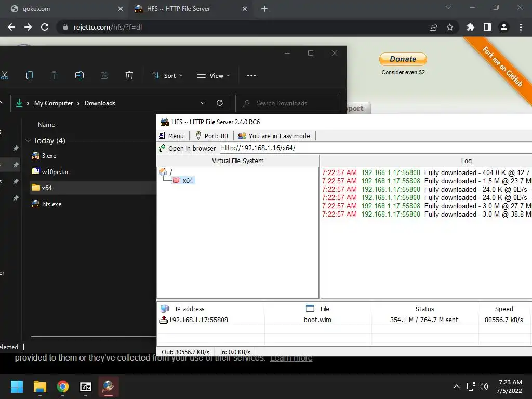Click the Paste icon in File Explorer toolbar

[54, 75]
